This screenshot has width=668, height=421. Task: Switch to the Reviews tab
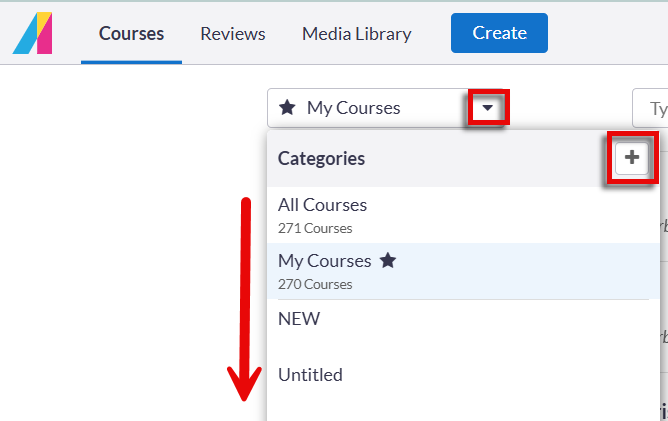(x=233, y=34)
